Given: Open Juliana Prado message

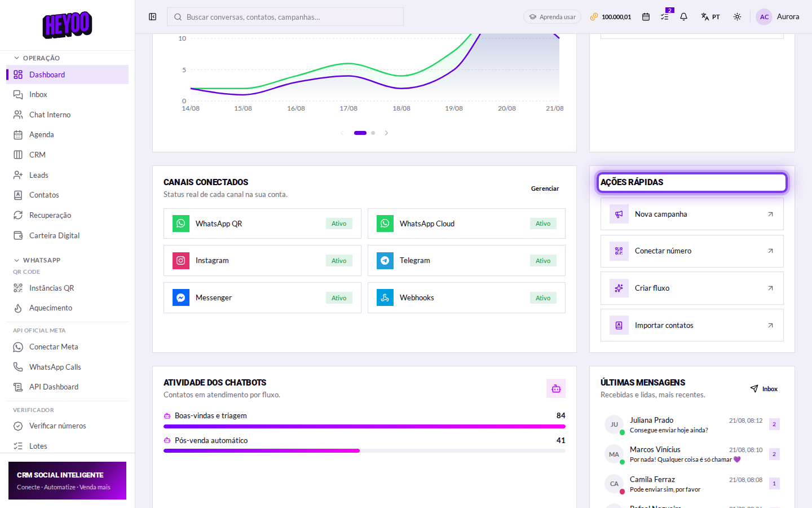Looking at the screenshot, I should coord(692,424).
